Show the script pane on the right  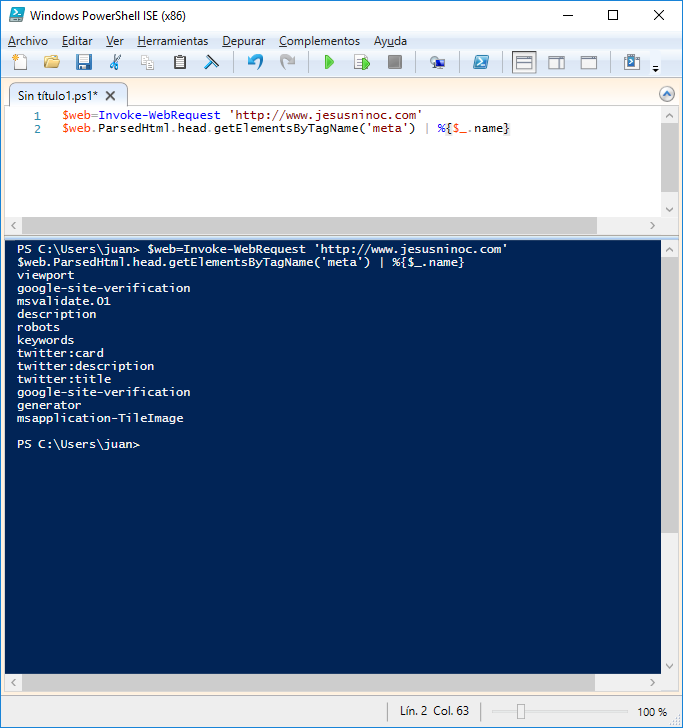556,62
